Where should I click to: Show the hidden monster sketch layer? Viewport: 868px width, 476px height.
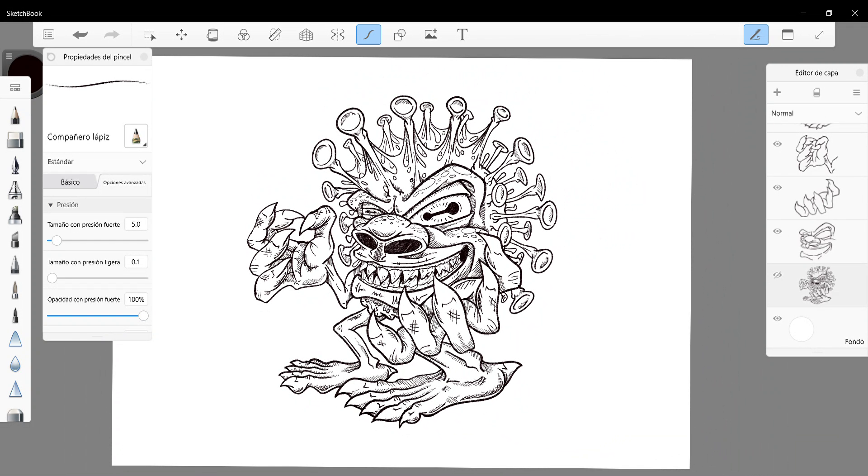tap(777, 275)
